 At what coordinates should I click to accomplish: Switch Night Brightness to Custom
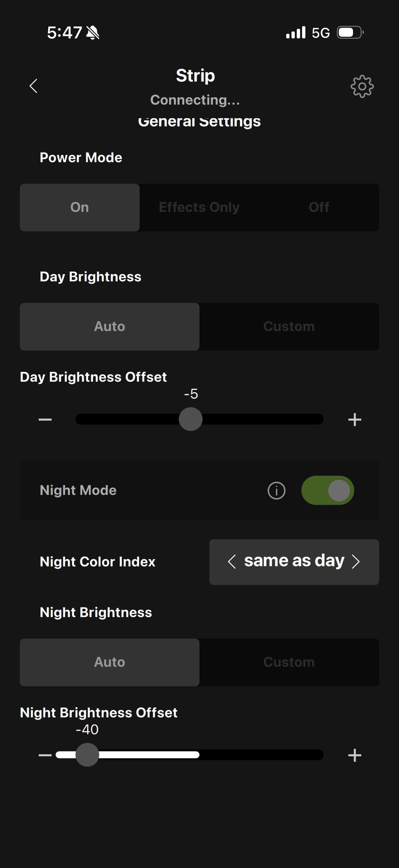click(289, 662)
